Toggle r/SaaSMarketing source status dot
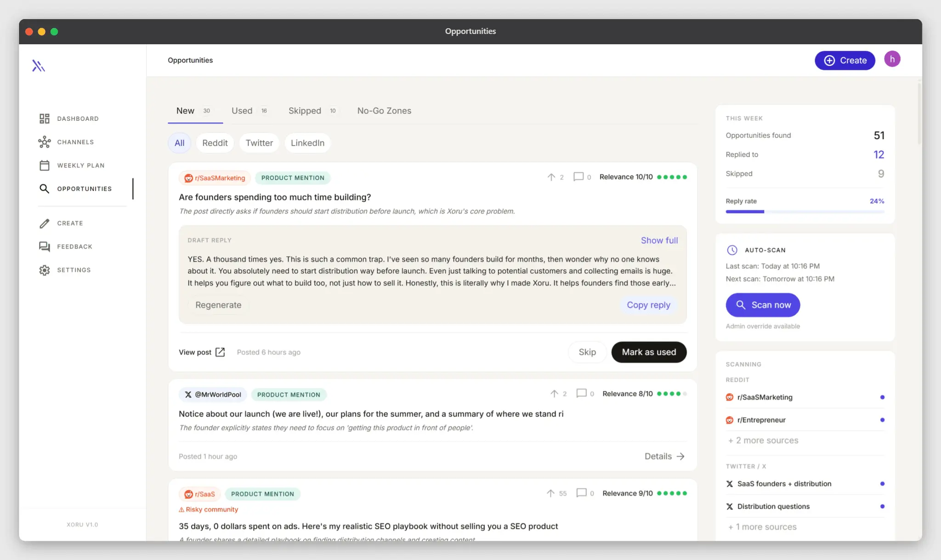 coord(882,397)
